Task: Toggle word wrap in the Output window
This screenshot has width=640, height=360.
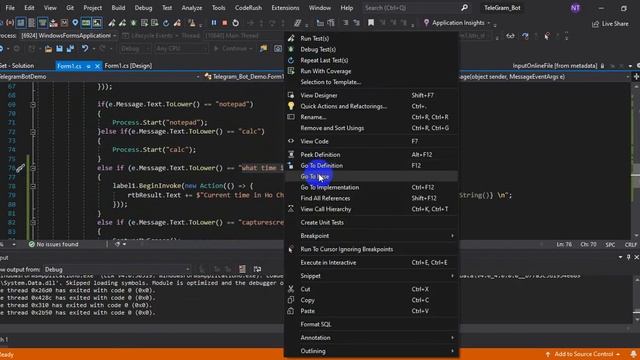Action: click(257, 269)
